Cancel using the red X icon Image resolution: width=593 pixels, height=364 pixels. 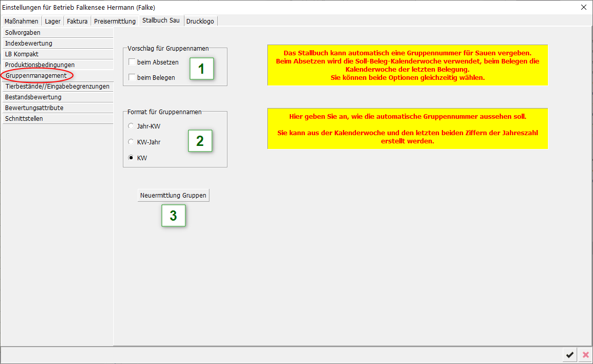click(x=585, y=355)
